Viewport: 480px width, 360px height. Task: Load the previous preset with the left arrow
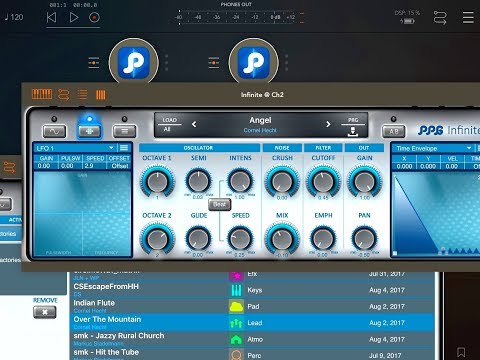(194, 124)
